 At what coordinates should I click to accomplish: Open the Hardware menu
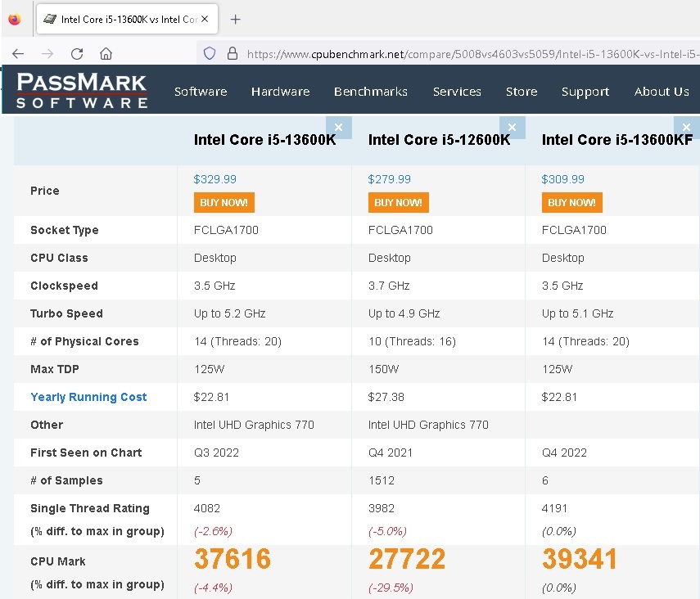(280, 92)
